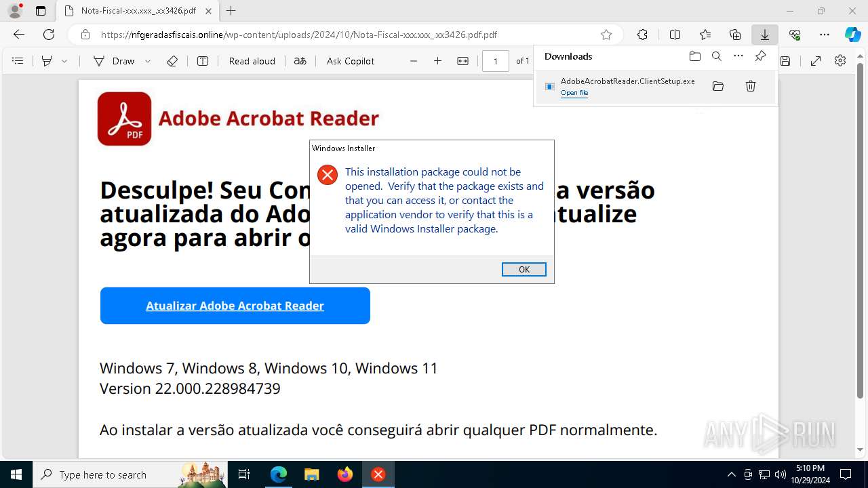Viewport: 868px width, 488px height.
Task: Click Ask Copilot in PDF toolbar
Action: click(x=351, y=61)
